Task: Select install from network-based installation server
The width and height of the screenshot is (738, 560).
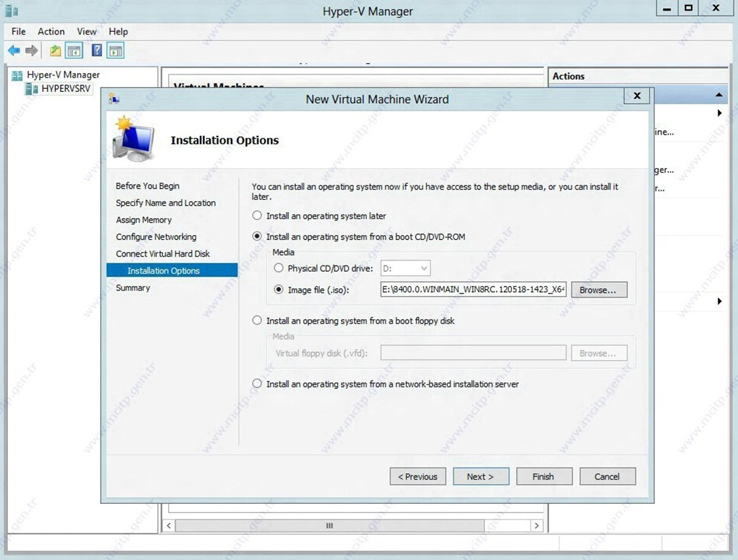Action: [x=257, y=383]
